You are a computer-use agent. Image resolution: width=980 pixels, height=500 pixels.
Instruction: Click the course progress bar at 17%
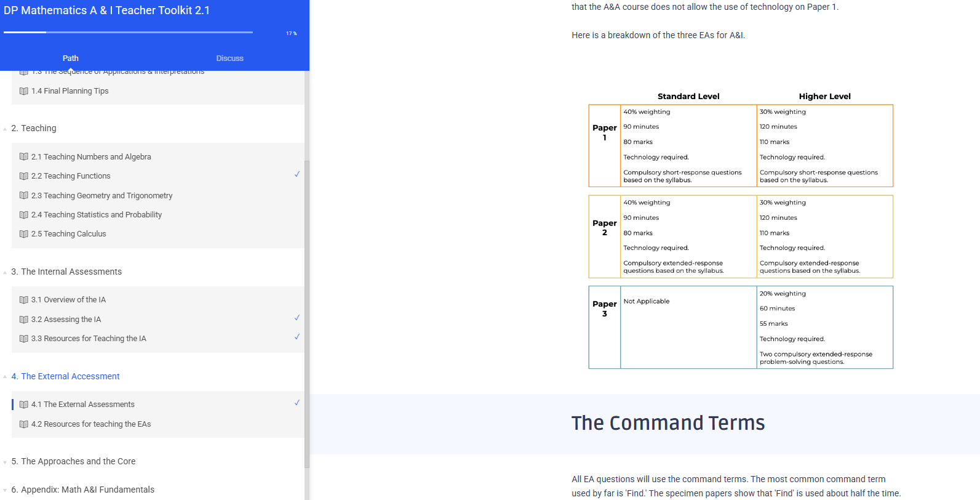coord(128,32)
